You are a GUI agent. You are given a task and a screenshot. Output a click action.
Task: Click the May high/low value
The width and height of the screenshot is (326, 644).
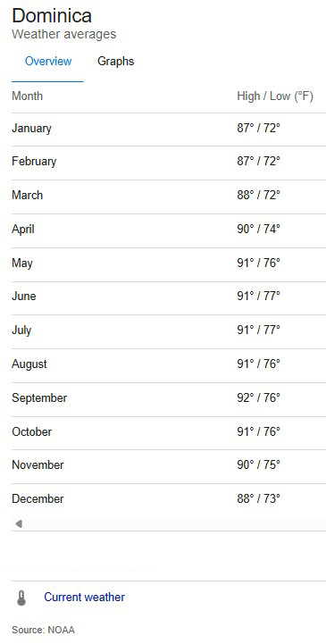(259, 263)
